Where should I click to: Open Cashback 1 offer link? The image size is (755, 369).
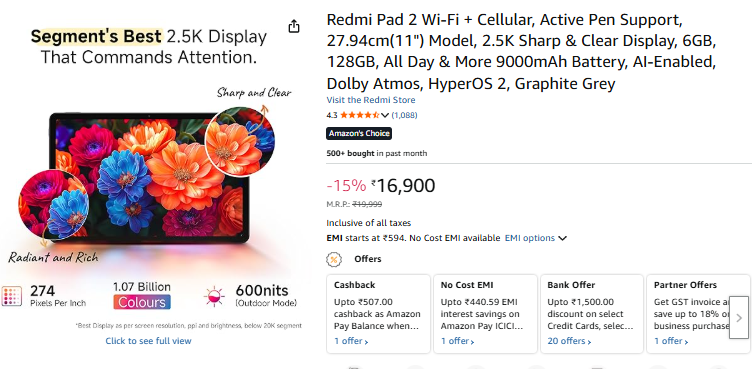click(351, 341)
